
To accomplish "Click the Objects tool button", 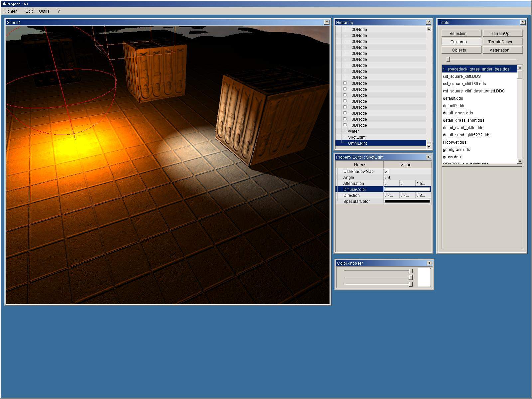I will [461, 50].
